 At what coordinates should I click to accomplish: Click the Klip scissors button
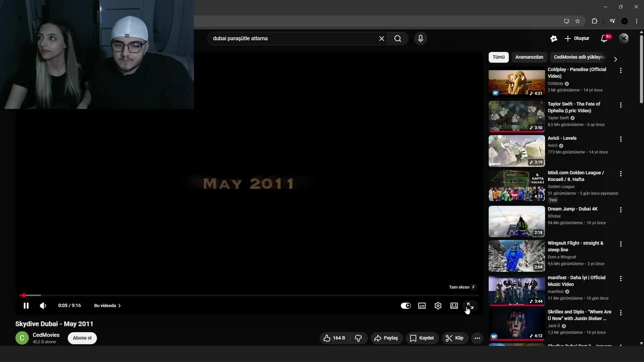pos(454,338)
